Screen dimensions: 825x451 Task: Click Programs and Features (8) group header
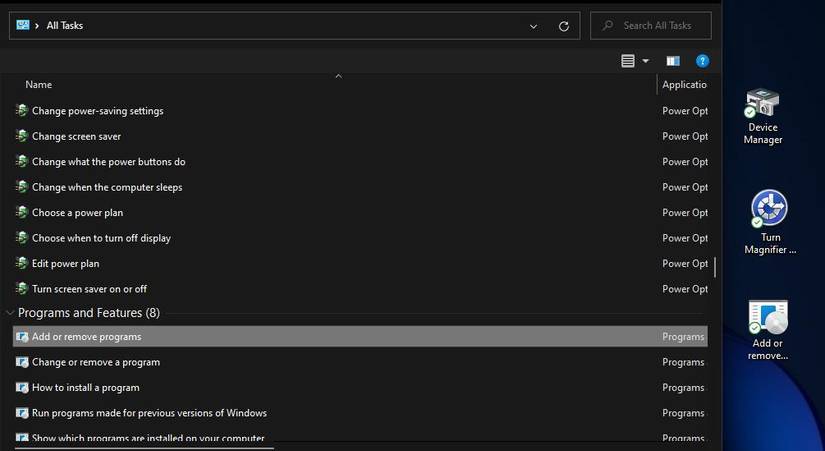(88, 313)
